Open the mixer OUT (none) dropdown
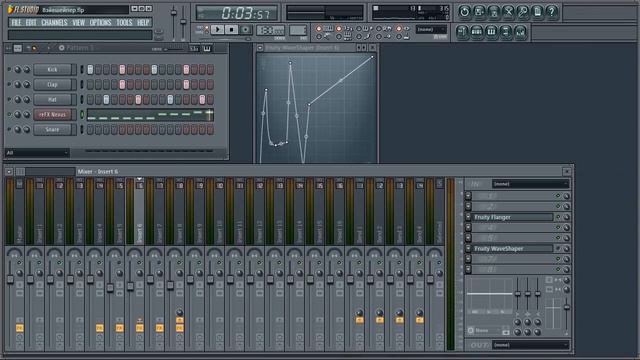Viewport: 640px width, 360px height. pyautogui.click(x=530, y=345)
